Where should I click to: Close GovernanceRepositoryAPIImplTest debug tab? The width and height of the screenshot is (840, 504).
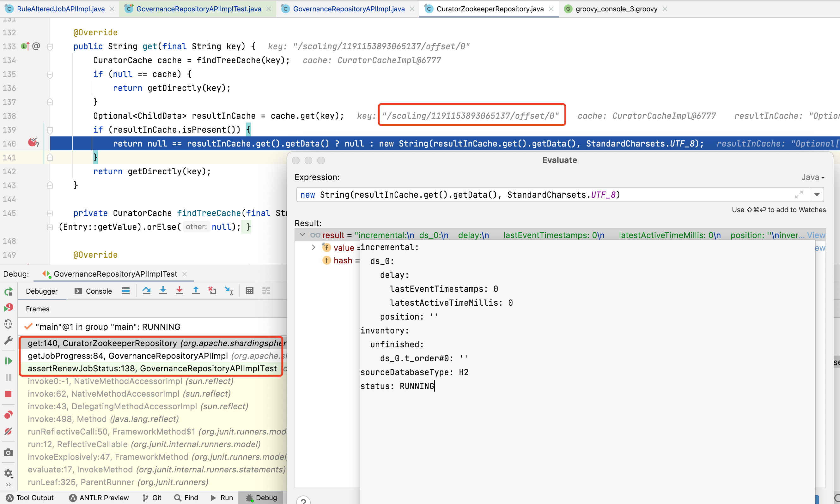pos(185,274)
